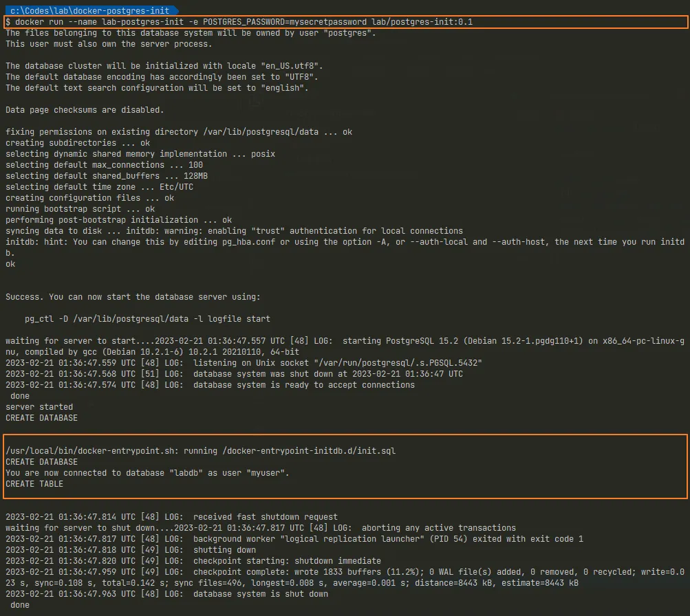Click 'database system is ready to accept connections'
The height and width of the screenshot is (616, 690).
(x=303, y=385)
